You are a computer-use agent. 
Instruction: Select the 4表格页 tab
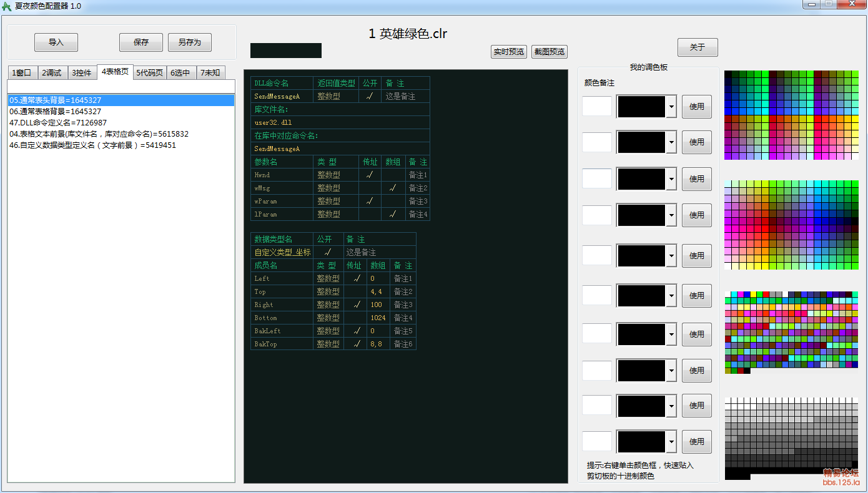click(x=116, y=72)
